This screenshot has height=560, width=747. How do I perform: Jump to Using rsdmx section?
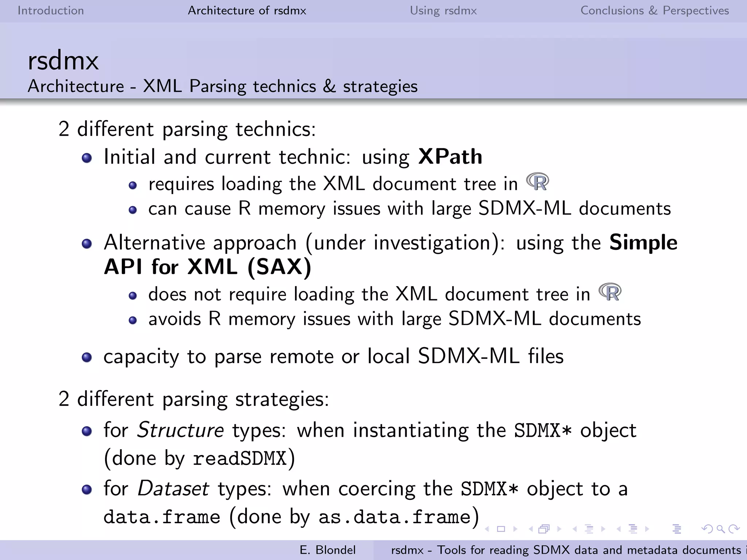point(443,11)
